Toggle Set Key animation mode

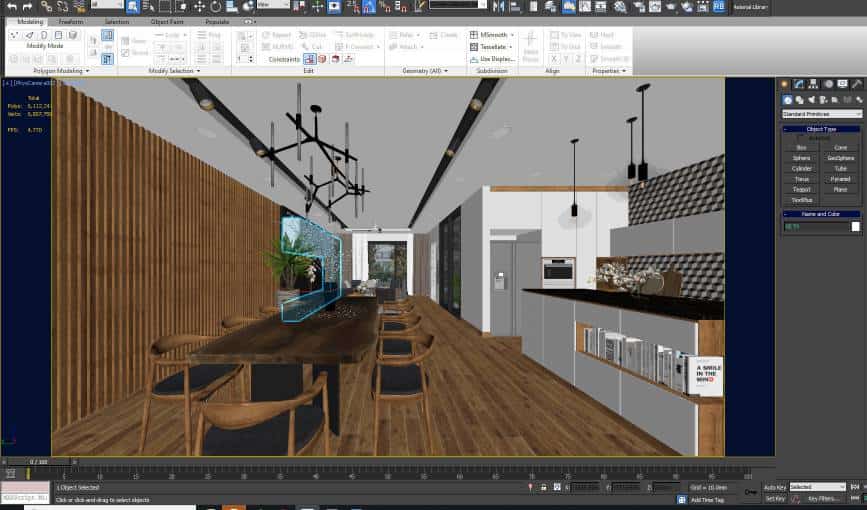pos(775,498)
